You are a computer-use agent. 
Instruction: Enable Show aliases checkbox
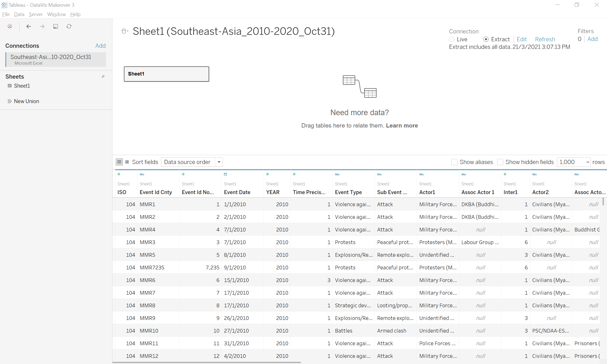coord(454,162)
